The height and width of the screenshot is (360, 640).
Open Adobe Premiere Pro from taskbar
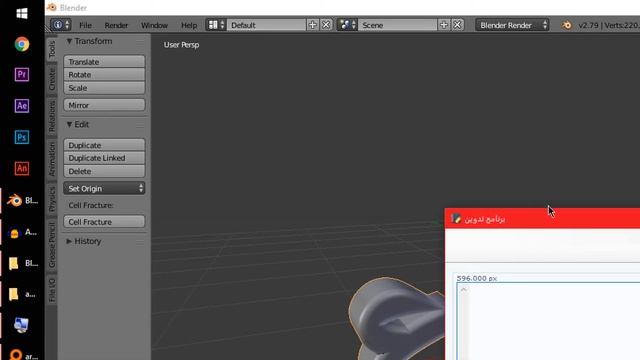[22, 75]
